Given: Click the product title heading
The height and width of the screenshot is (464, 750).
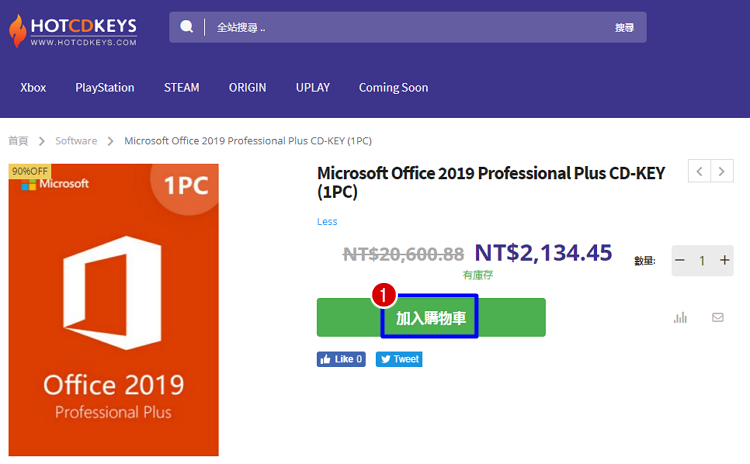Looking at the screenshot, I should (x=491, y=182).
